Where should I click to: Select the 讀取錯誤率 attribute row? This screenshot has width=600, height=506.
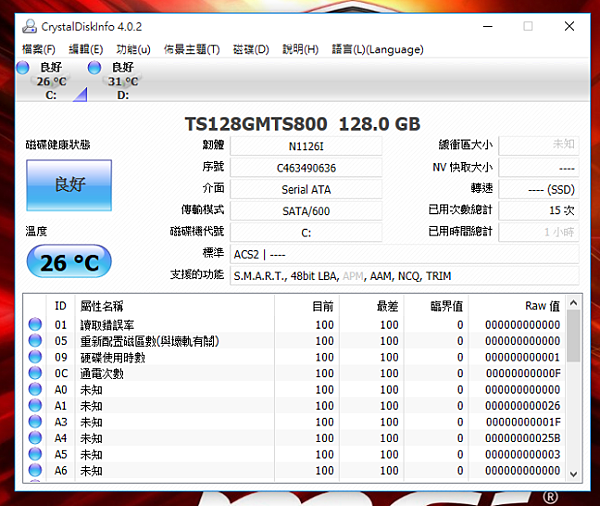tap(294, 325)
